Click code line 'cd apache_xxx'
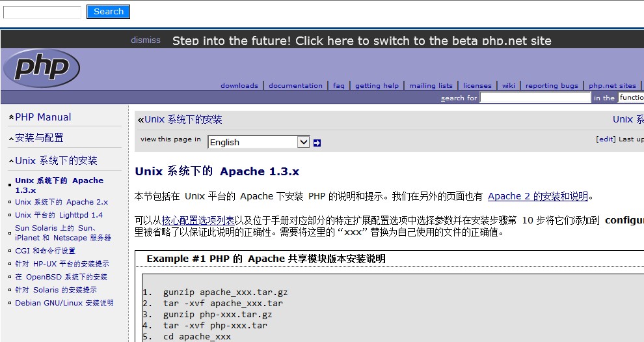Image resolution: width=644 pixels, height=342 pixels. (196, 337)
